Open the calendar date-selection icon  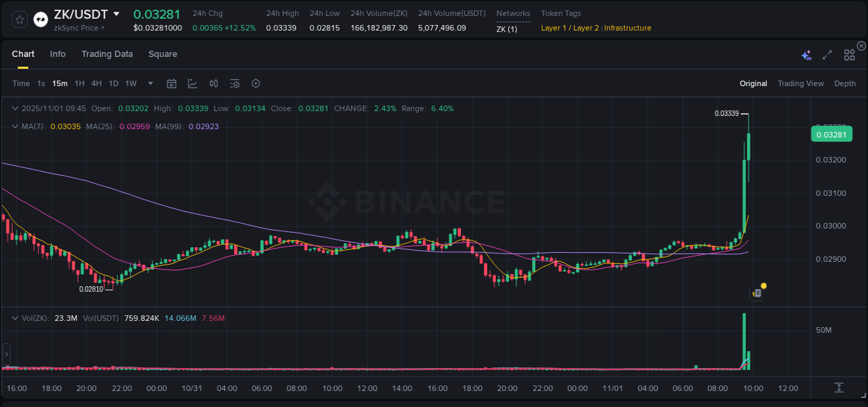(x=172, y=83)
